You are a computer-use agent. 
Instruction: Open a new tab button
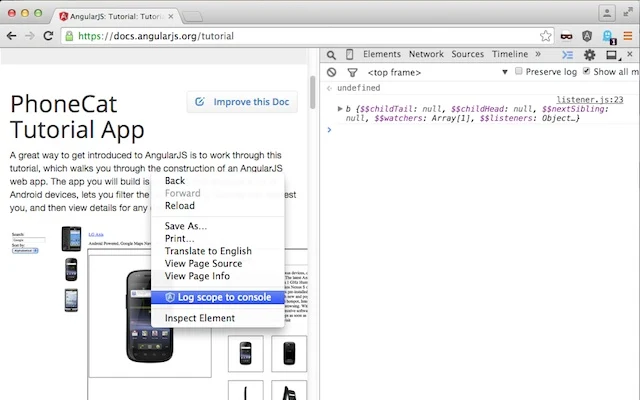tap(192, 16)
